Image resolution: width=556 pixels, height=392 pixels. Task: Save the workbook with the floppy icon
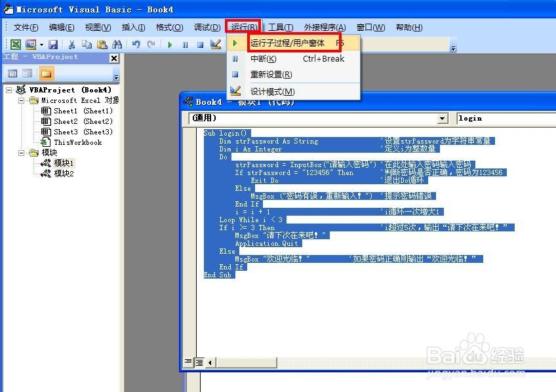point(53,45)
